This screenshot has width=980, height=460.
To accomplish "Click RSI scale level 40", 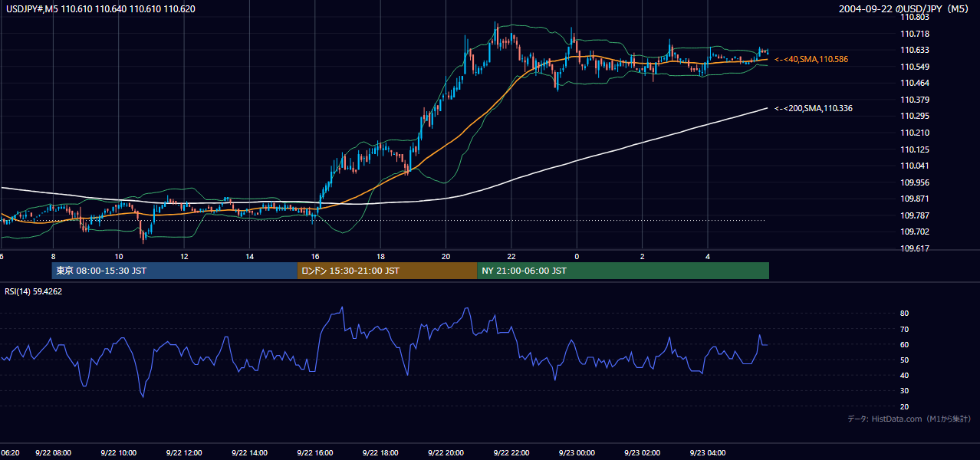I will pos(904,375).
